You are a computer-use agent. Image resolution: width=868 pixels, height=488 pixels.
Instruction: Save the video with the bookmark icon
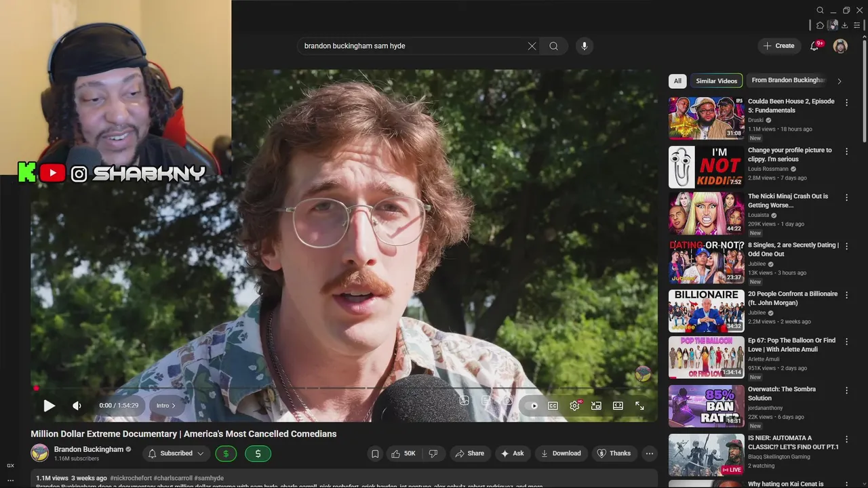[375, 453]
